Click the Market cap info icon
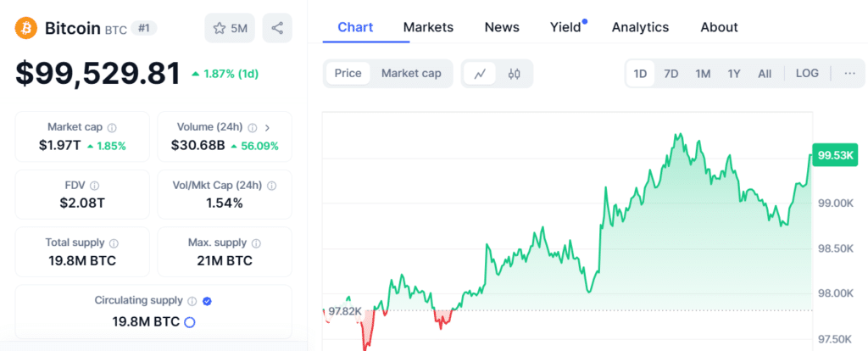Image resolution: width=868 pixels, height=351 pixels. pyautogui.click(x=112, y=127)
